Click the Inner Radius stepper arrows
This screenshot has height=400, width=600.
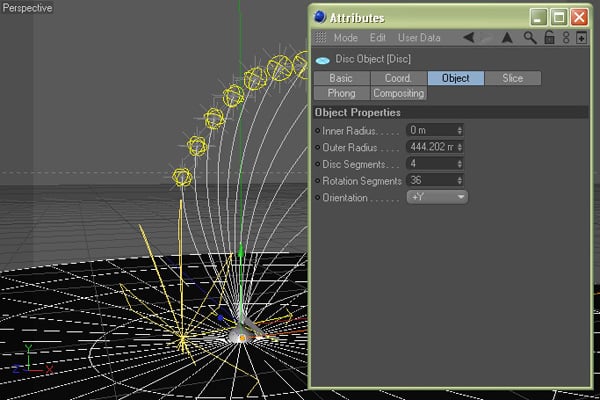pyautogui.click(x=459, y=130)
